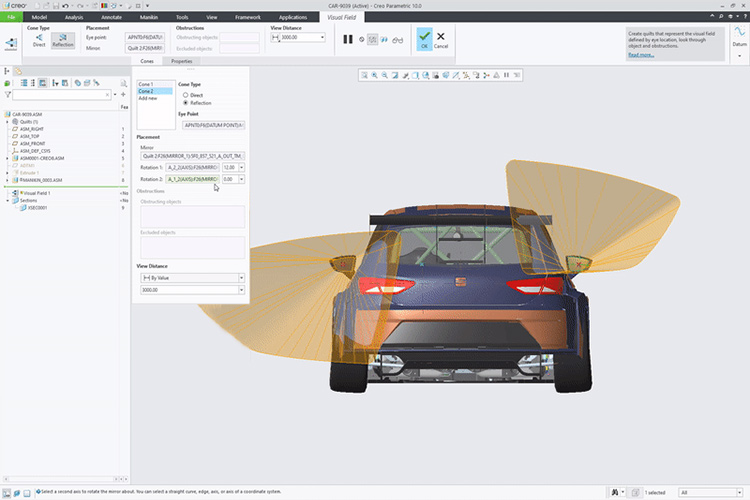
Task: Open the By Value view distance dropdown
Action: coord(241,277)
